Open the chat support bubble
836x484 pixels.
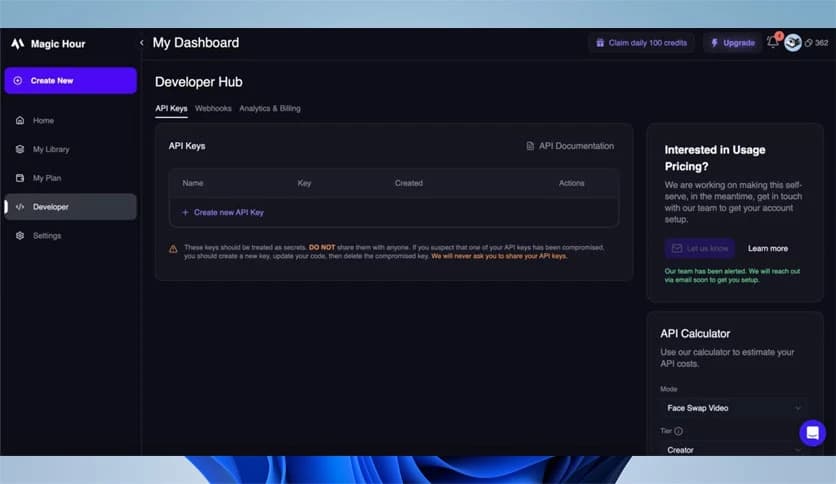[x=813, y=433]
